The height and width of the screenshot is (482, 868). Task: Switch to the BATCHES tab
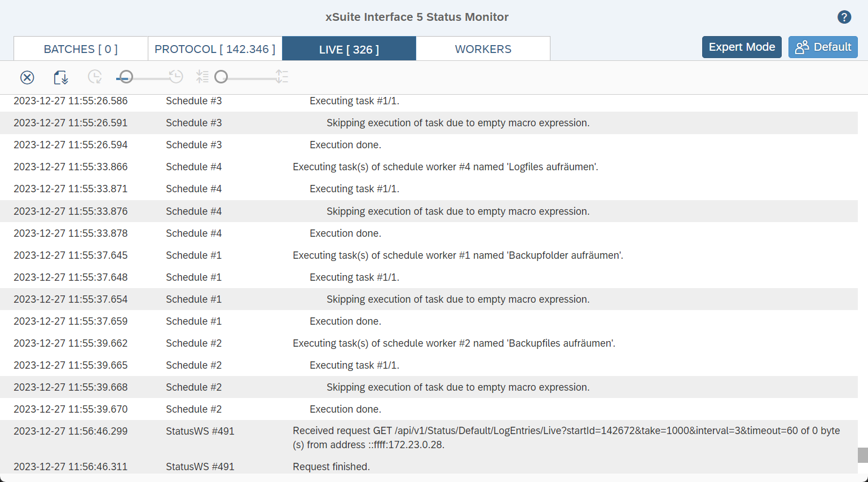click(80, 48)
